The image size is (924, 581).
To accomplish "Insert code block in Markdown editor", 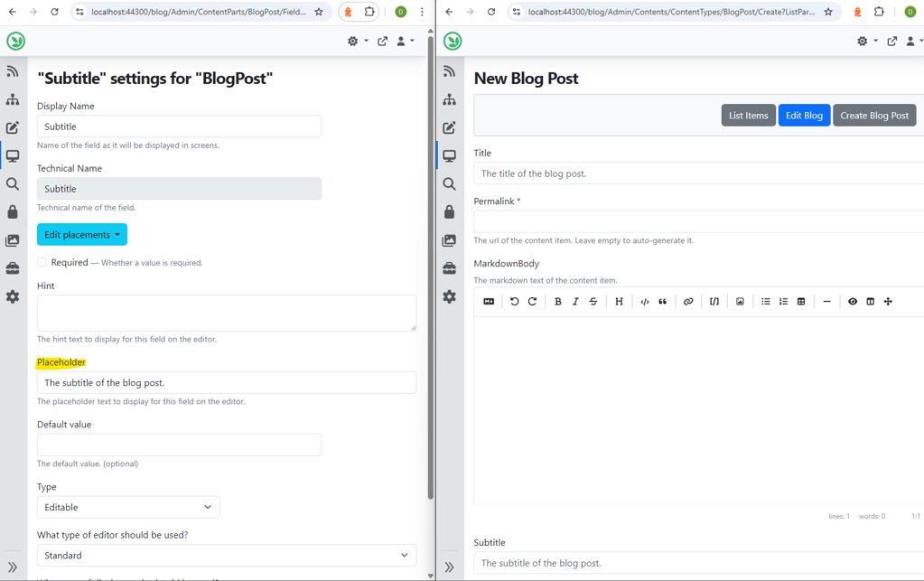I will click(645, 302).
